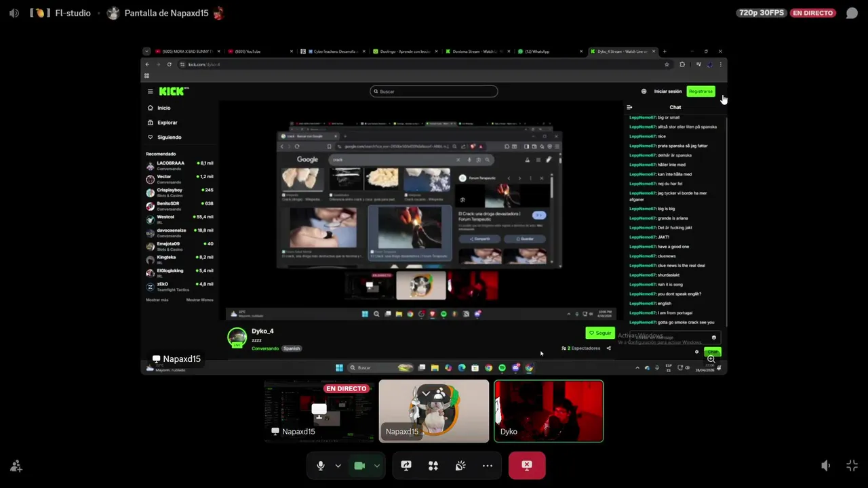The image size is (868, 488).
Task: Select Napaxd15 avatar participant tile
Action: coord(434,411)
